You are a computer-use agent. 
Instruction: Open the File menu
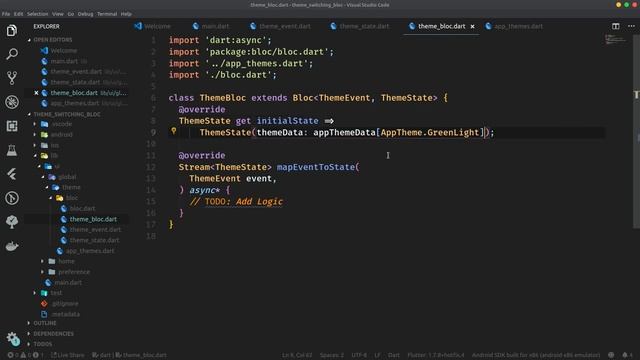[x=6, y=14]
